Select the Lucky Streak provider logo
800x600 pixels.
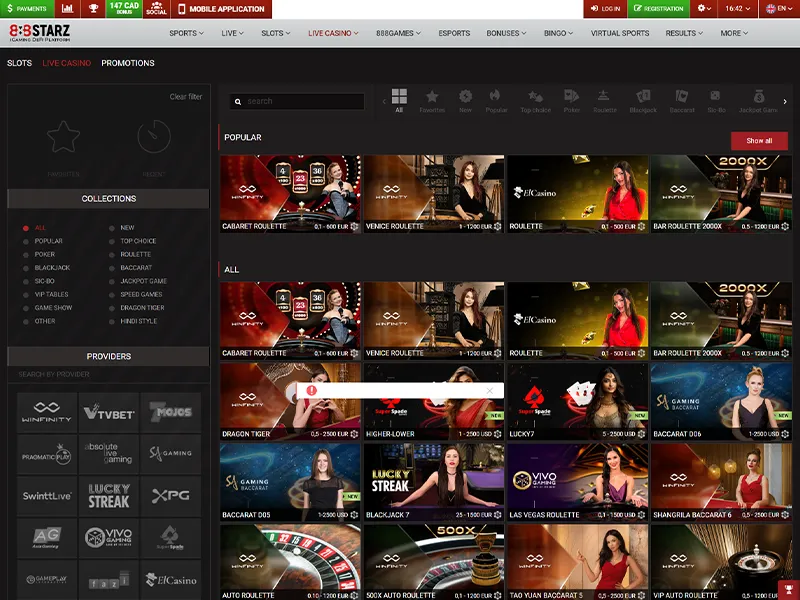109,496
